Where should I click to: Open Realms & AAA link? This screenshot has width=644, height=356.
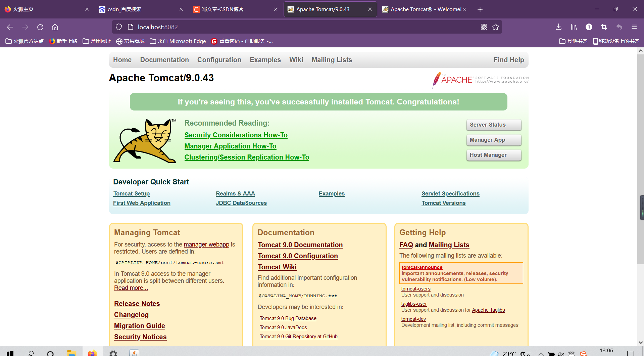point(235,193)
